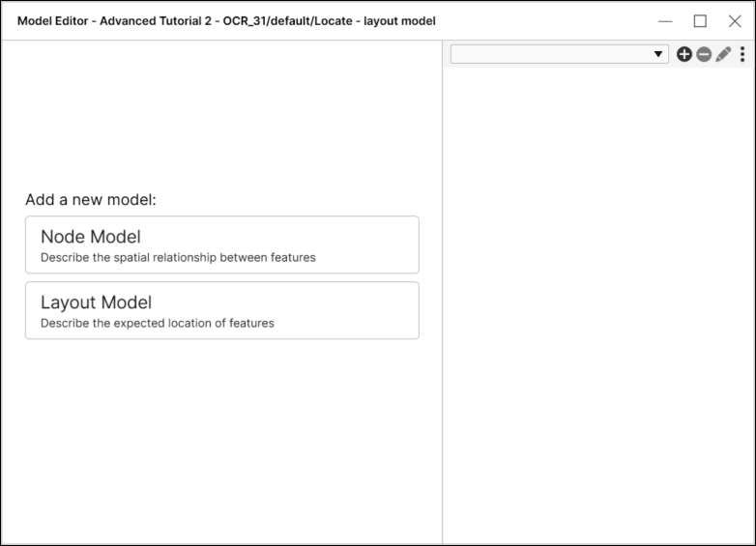The height and width of the screenshot is (546, 756).
Task: Click the "Add a new model:" label
Action: tap(91, 200)
